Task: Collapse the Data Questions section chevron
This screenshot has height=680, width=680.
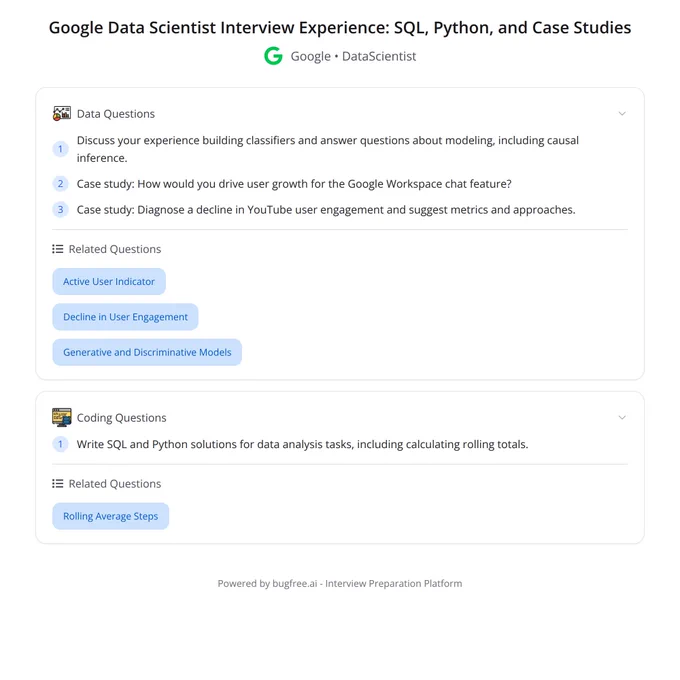Action: point(622,114)
